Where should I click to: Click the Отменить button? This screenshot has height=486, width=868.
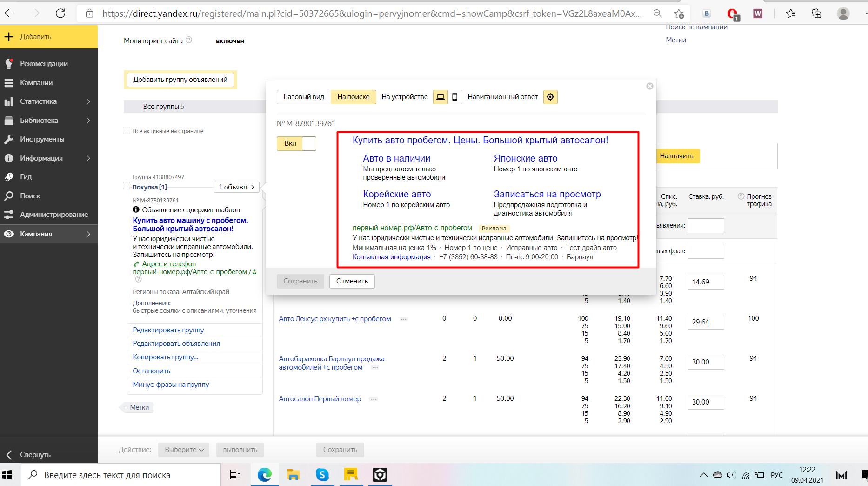coord(352,281)
